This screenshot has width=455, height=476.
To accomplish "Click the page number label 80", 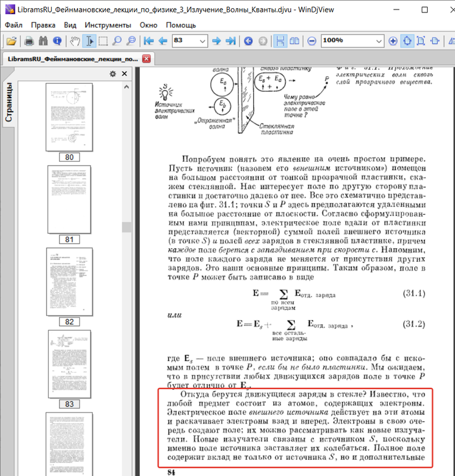I will [69, 157].
